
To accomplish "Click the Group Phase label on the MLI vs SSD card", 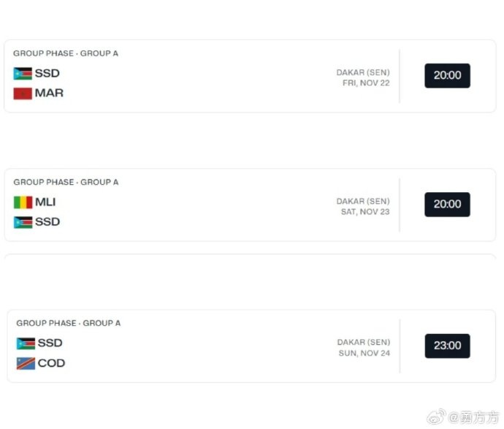I will (66, 182).
